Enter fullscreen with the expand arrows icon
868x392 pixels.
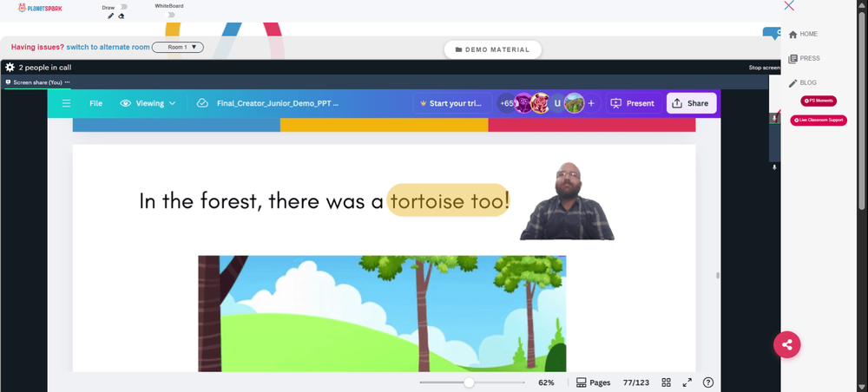tap(687, 382)
